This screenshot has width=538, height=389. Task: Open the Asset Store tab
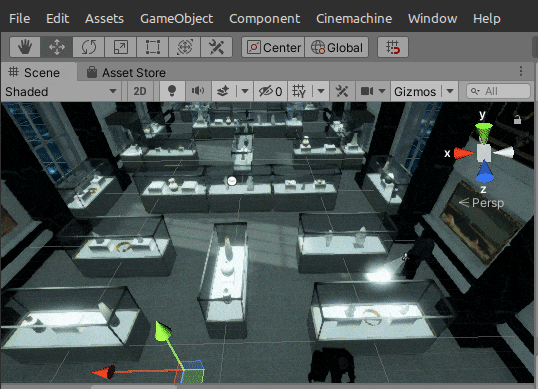tap(126, 72)
